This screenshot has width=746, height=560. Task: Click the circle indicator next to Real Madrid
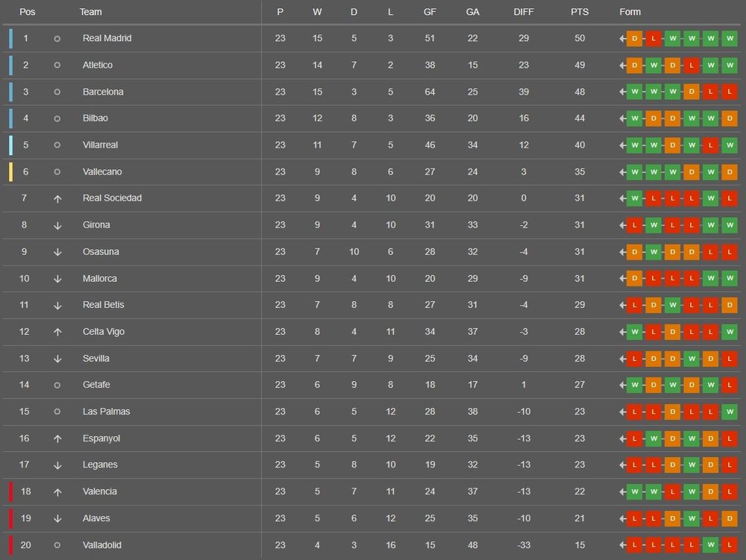point(57,39)
